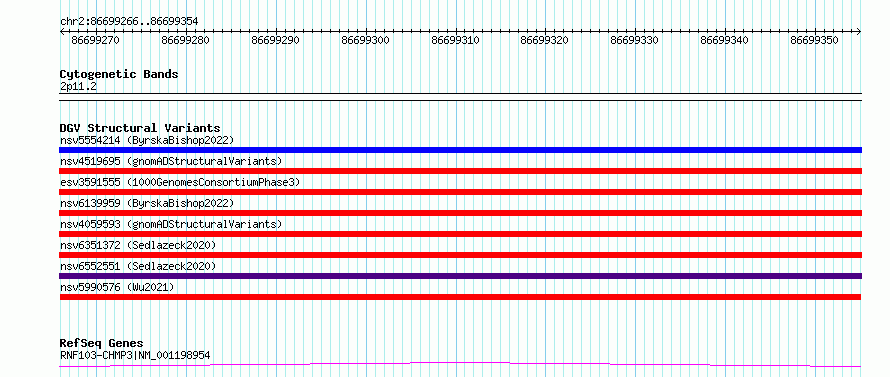
Task: Click ruler position 86699310
Action: coord(455,40)
